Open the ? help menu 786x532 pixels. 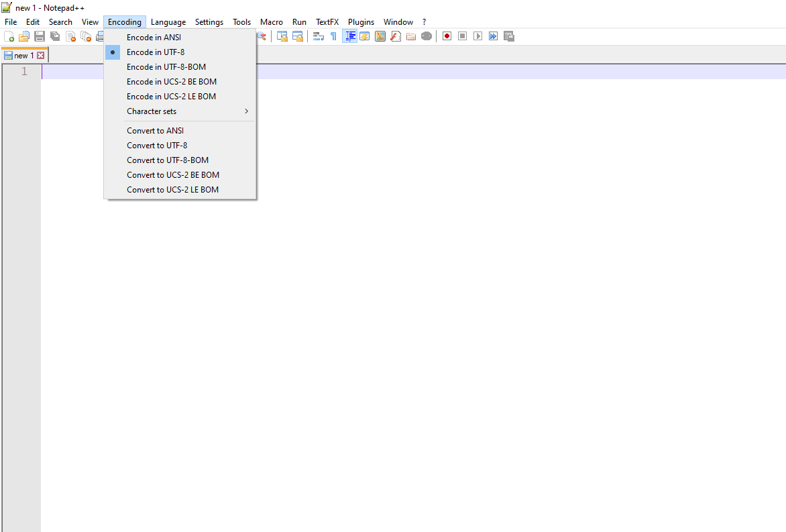coord(424,22)
